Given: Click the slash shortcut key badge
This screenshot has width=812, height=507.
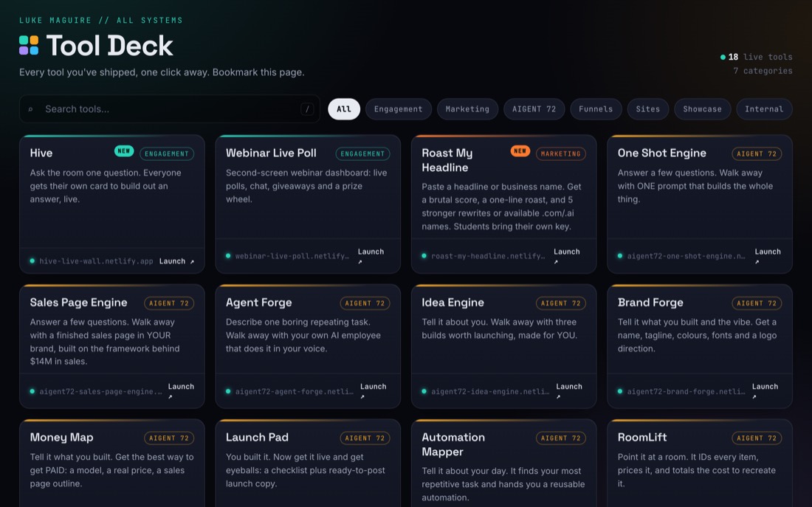Looking at the screenshot, I should pos(307,108).
